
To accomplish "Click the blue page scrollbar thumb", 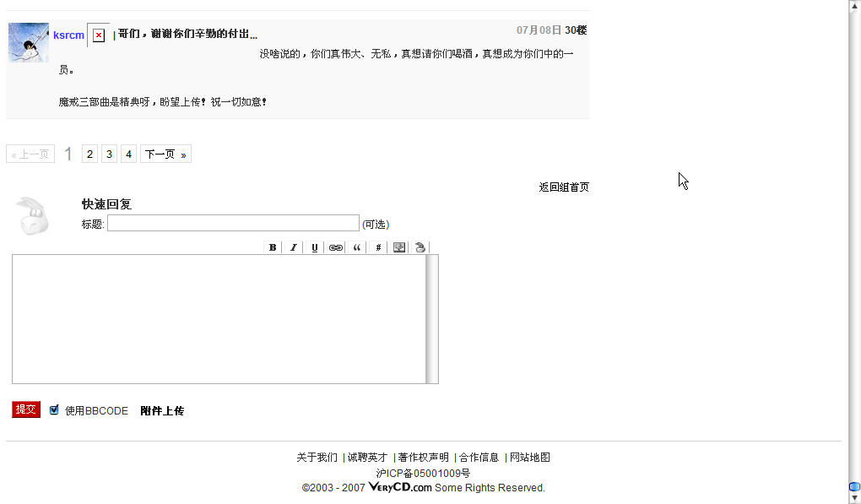I will tap(854, 486).
